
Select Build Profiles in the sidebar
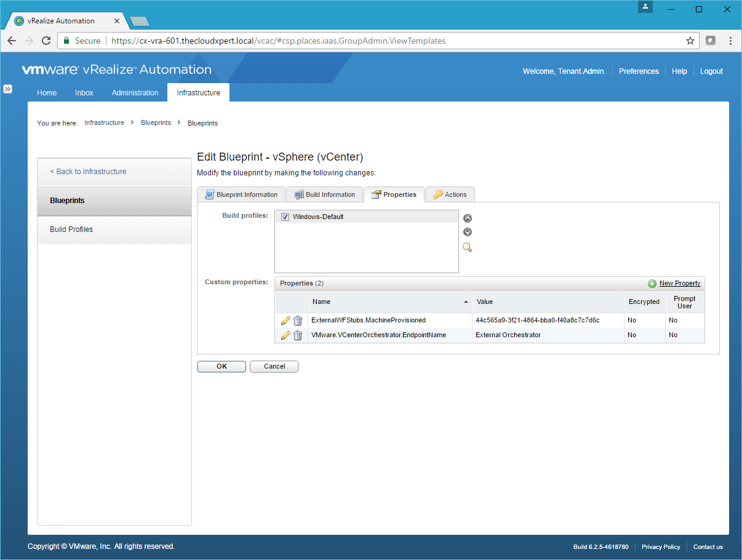point(71,230)
